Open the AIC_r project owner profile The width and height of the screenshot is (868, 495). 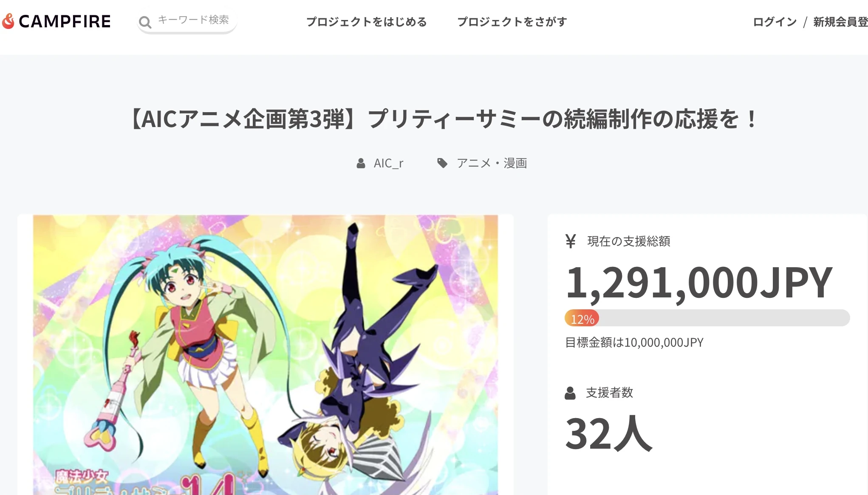tap(388, 163)
